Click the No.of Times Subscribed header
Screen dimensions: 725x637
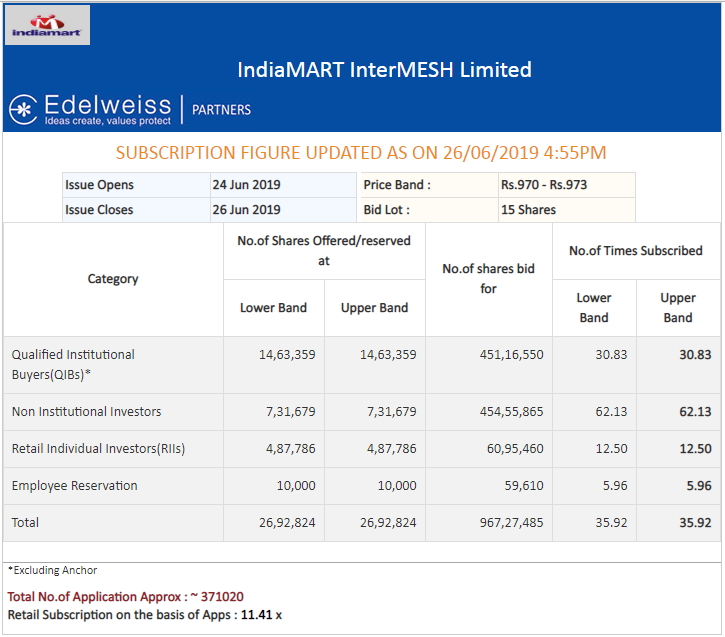636,251
